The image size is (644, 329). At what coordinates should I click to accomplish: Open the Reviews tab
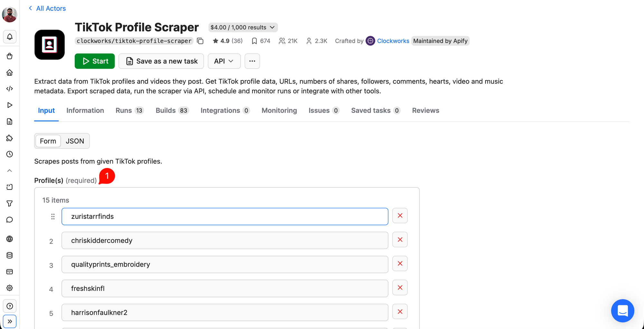(425, 110)
